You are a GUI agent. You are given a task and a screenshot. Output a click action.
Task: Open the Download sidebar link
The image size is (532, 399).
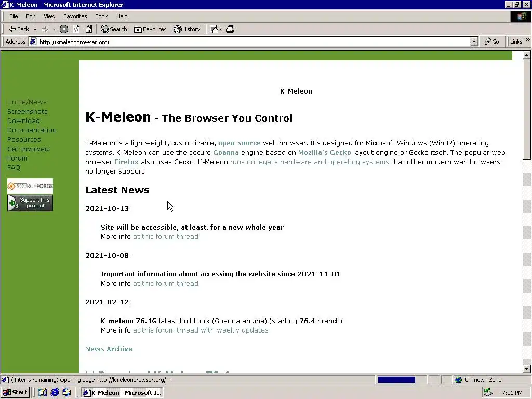(23, 121)
